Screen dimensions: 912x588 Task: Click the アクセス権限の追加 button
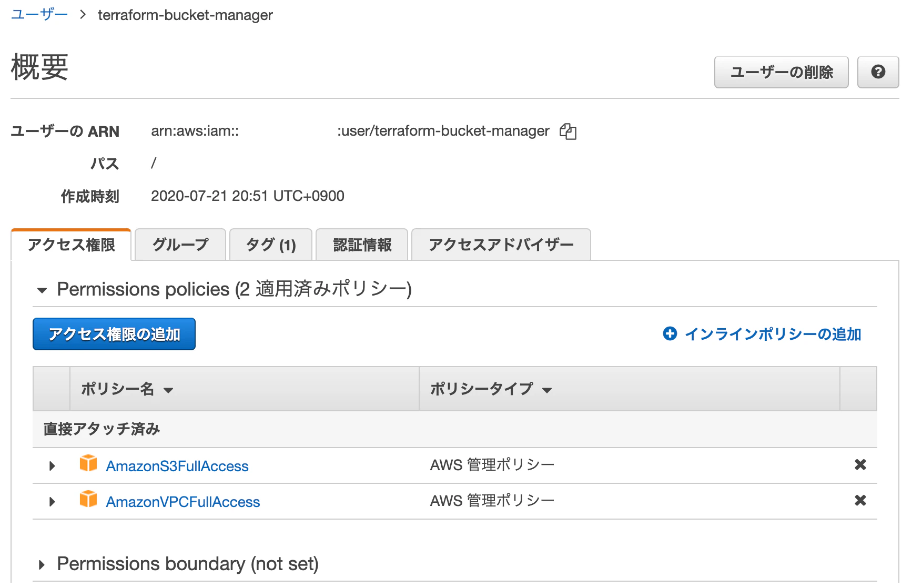point(114,334)
